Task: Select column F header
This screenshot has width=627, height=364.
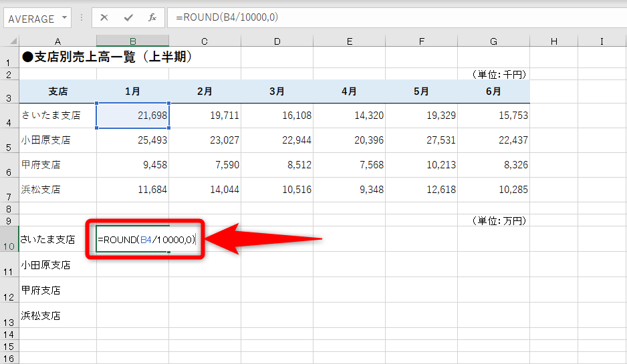Action: 422,41
